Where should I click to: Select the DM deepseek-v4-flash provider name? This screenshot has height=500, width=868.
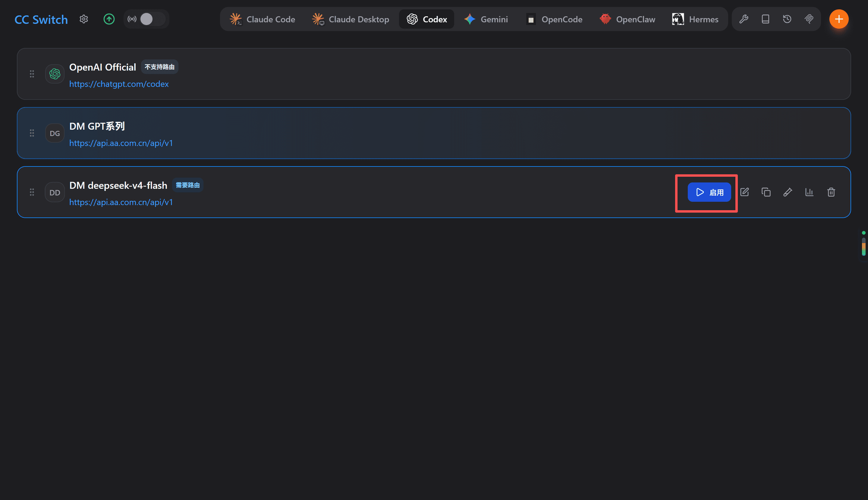[x=118, y=186]
